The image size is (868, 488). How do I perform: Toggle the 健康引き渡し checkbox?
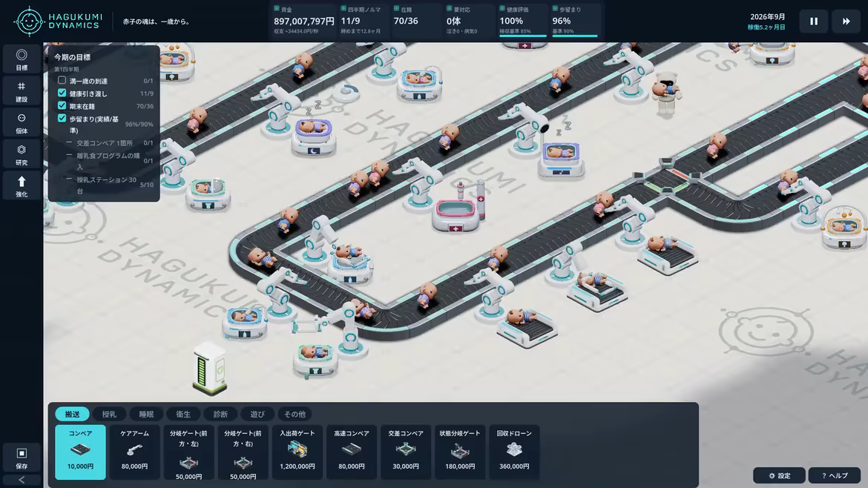tap(62, 93)
